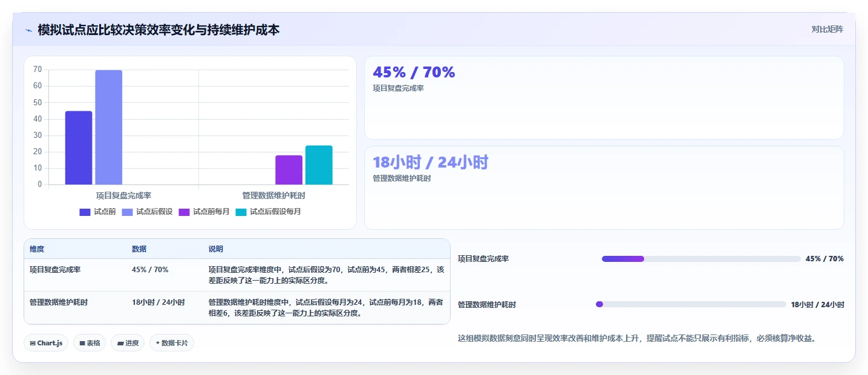
Task: Click the description mentioning 试点后假设每月为24
Action: (x=327, y=308)
